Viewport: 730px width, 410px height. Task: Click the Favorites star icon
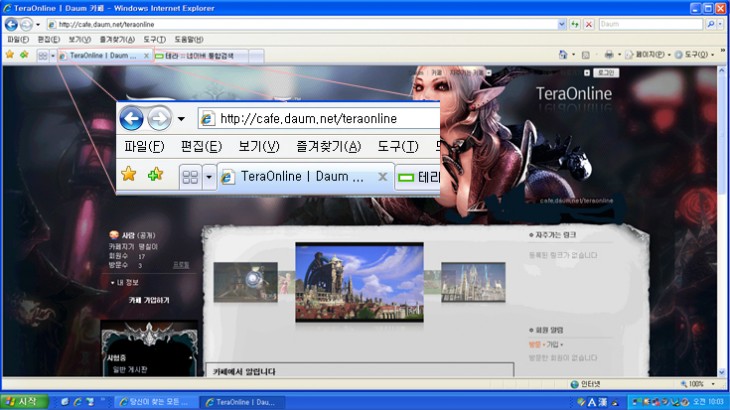9,55
